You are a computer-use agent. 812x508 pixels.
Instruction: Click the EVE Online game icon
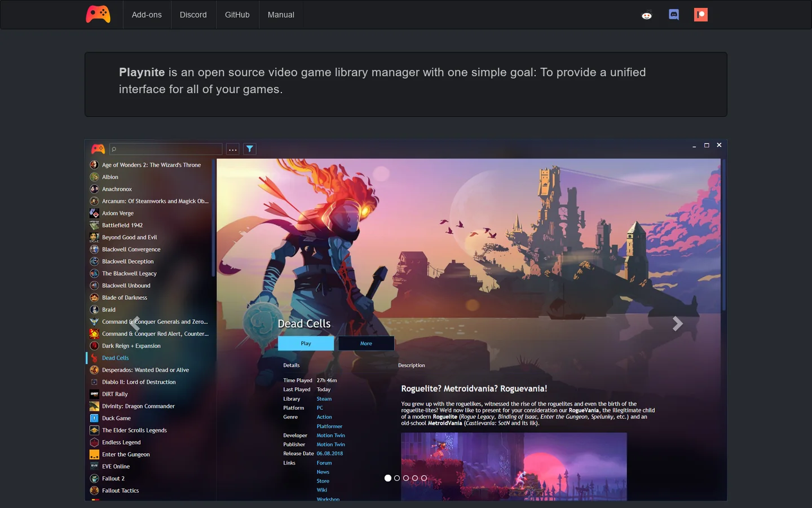click(x=94, y=466)
